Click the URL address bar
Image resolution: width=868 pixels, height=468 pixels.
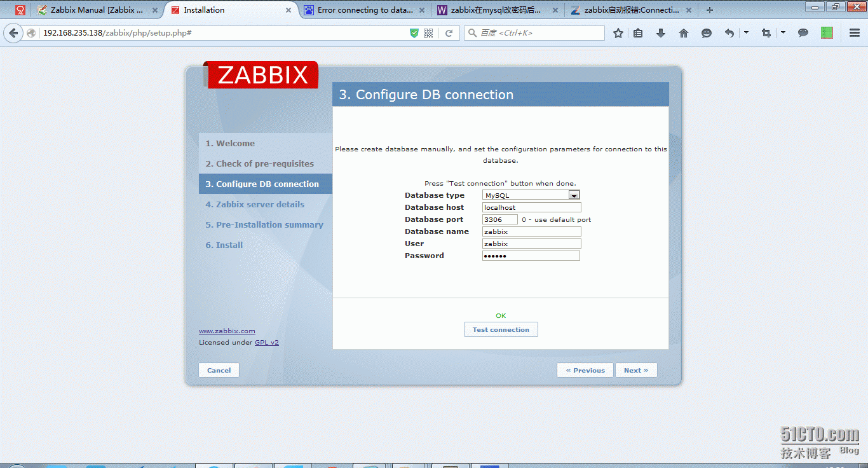pyautogui.click(x=222, y=33)
